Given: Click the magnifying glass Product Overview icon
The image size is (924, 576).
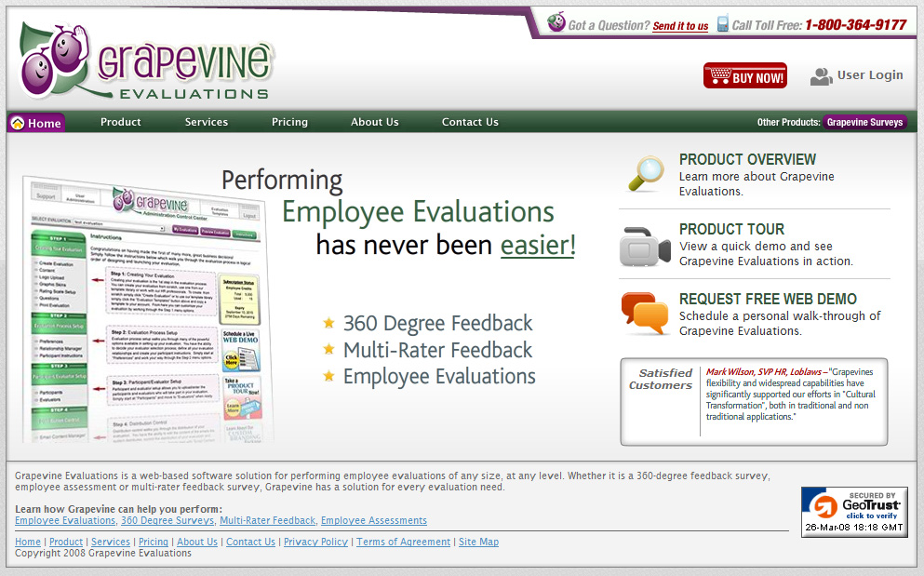Looking at the screenshot, I should pos(645,174).
